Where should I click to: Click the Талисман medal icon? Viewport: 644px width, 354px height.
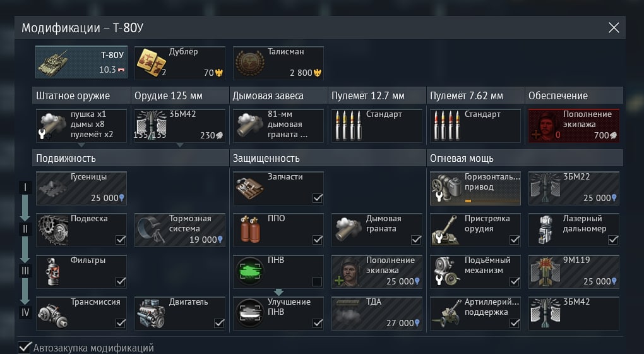pos(250,63)
